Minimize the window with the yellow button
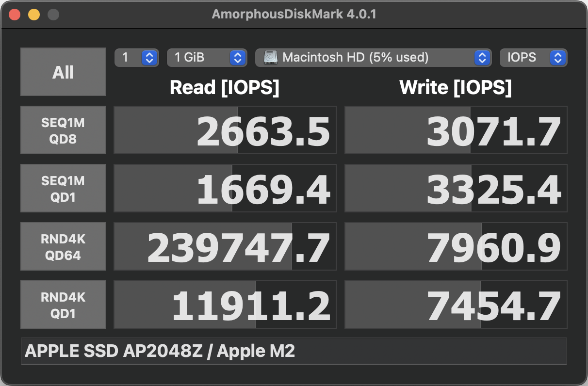Screen dimensions: 588x386 coord(34,15)
